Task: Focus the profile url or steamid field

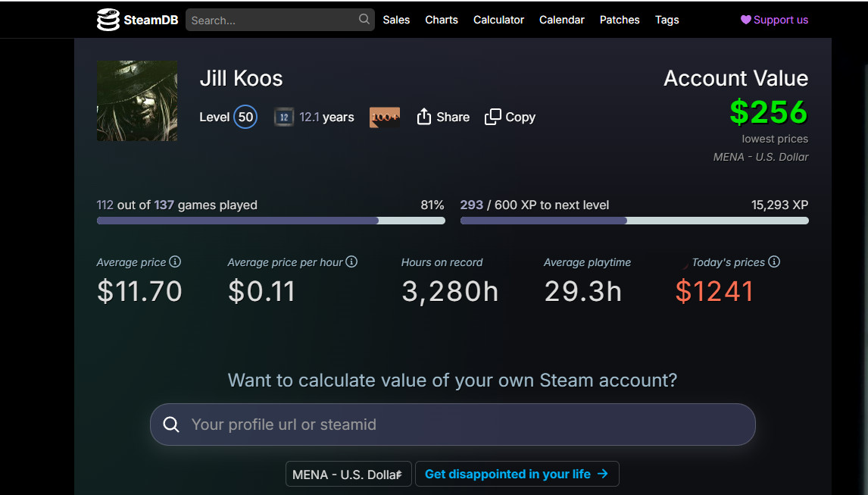Action: tap(462, 425)
